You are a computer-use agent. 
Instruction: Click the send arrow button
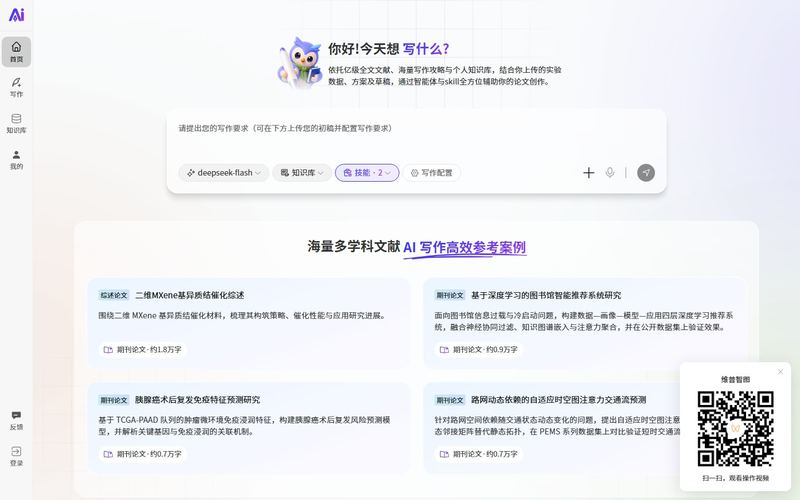pyautogui.click(x=646, y=172)
